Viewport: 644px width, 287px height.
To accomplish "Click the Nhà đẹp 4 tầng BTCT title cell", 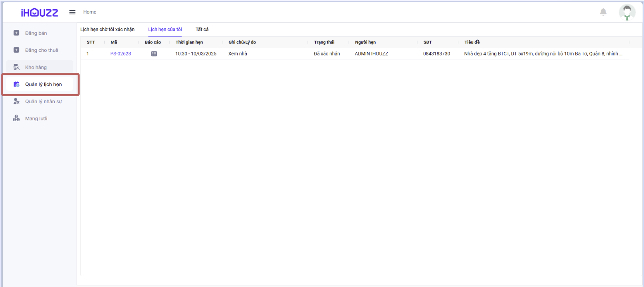I will click(x=543, y=54).
